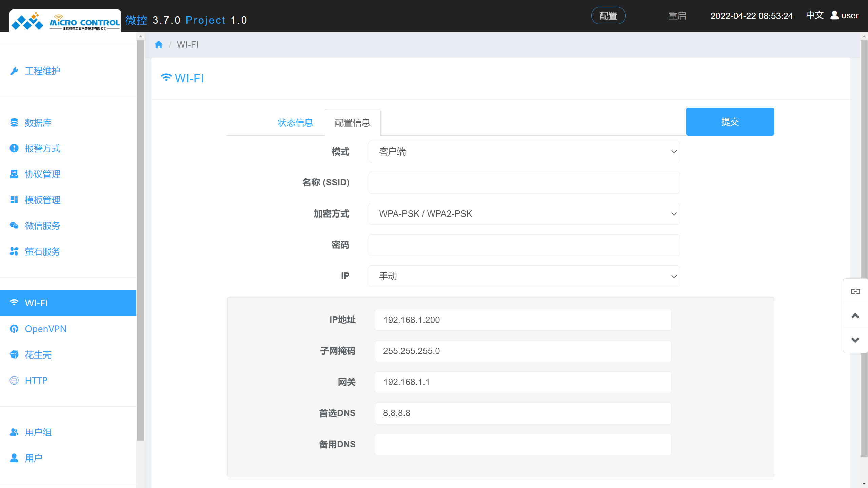Expand the 模式 mode dropdown
The width and height of the screenshot is (868, 488).
pos(524,151)
